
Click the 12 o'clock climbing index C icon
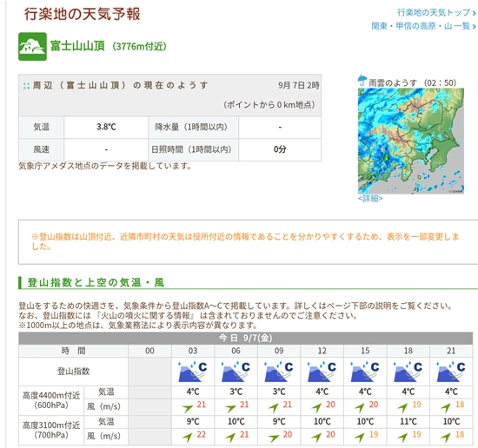(322, 372)
